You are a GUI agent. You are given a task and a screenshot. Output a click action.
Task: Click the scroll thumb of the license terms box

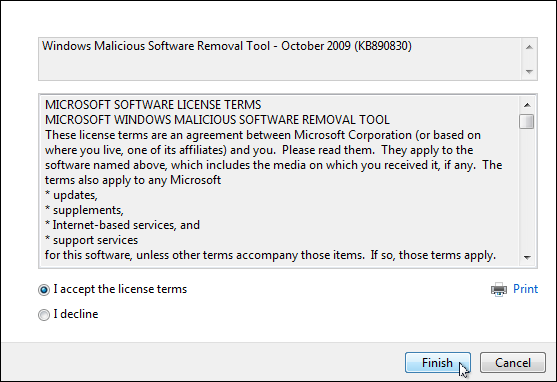pyautogui.click(x=526, y=121)
